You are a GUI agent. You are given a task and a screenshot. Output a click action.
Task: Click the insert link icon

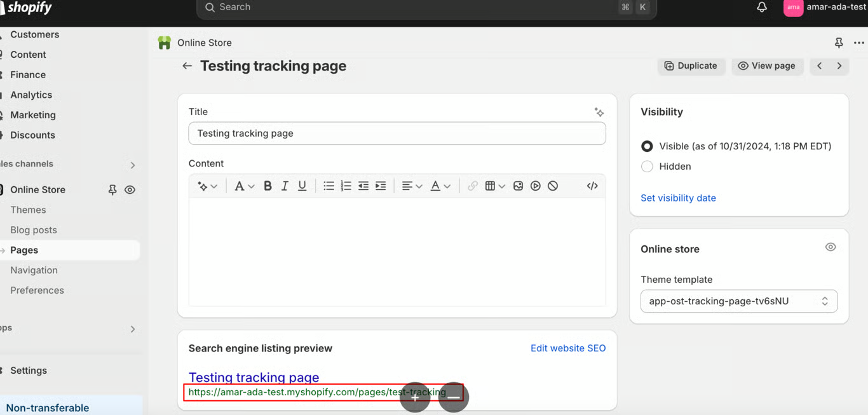point(473,186)
